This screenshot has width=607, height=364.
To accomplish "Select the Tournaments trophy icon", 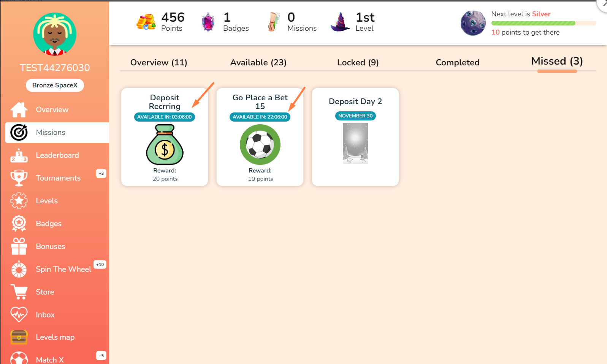I will click(19, 178).
